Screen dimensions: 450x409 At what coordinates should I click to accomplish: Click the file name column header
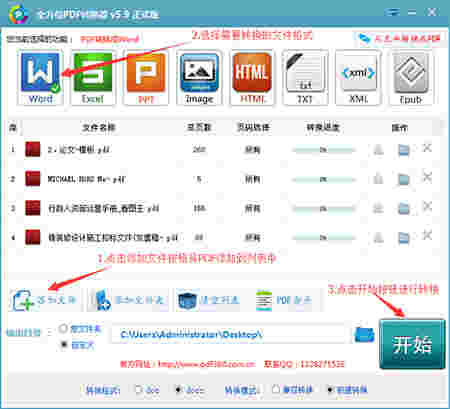point(99,127)
